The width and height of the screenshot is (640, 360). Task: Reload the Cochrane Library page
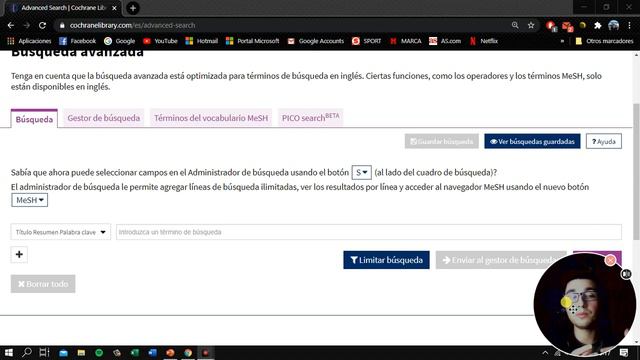[42, 25]
